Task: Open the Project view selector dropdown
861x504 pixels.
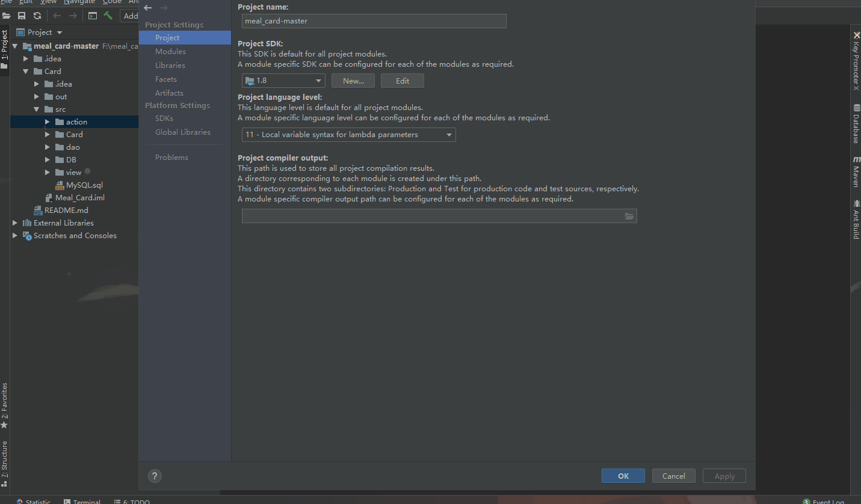Action: [x=39, y=32]
